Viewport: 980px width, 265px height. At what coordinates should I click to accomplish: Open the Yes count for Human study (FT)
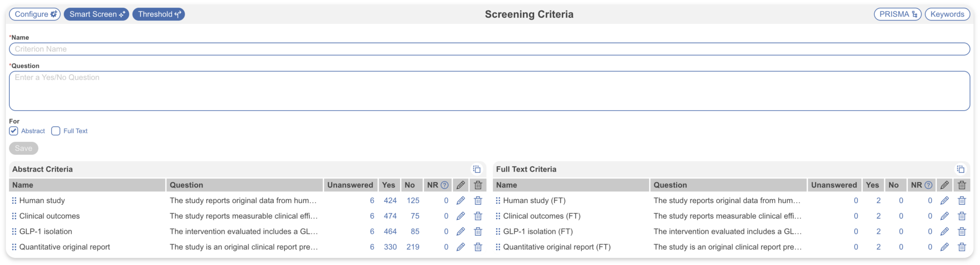click(879, 201)
